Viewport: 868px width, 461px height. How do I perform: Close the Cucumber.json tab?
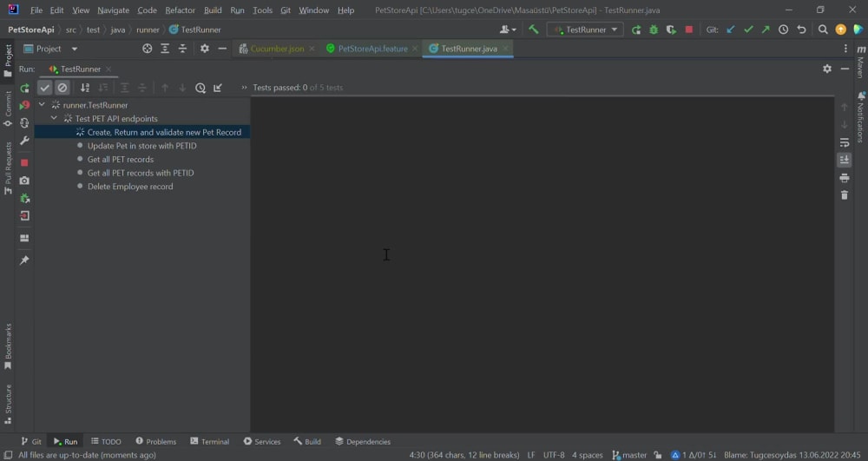312,49
